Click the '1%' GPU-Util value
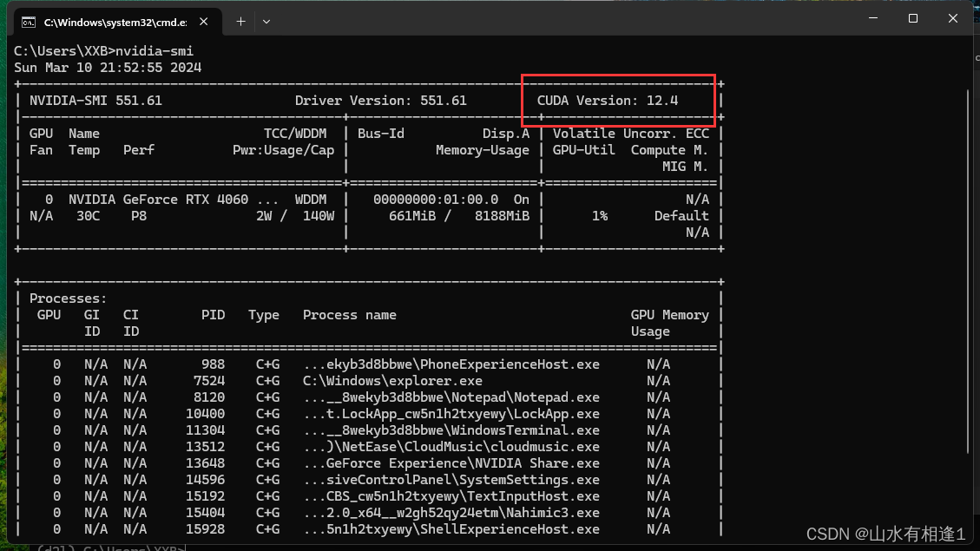 click(x=600, y=216)
